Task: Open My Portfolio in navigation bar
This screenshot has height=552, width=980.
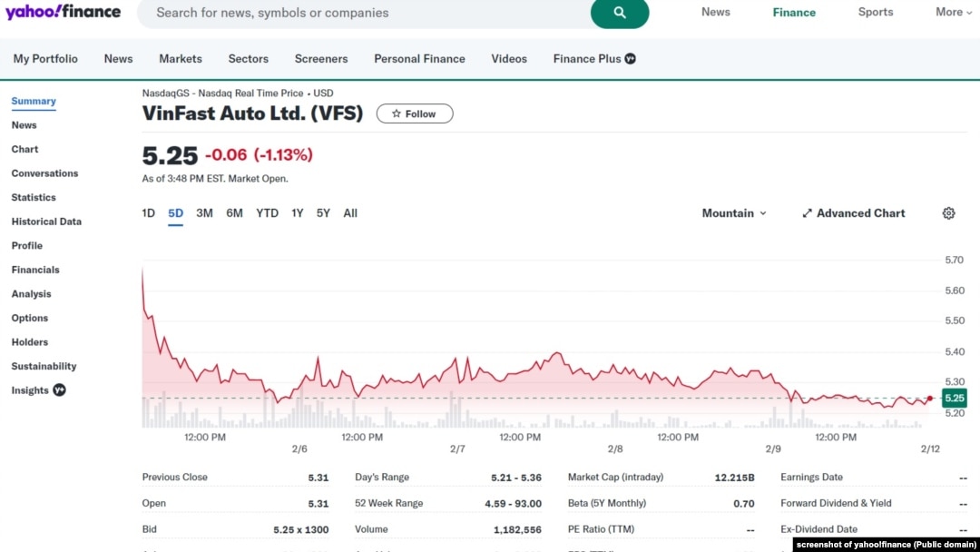Action: [x=45, y=59]
